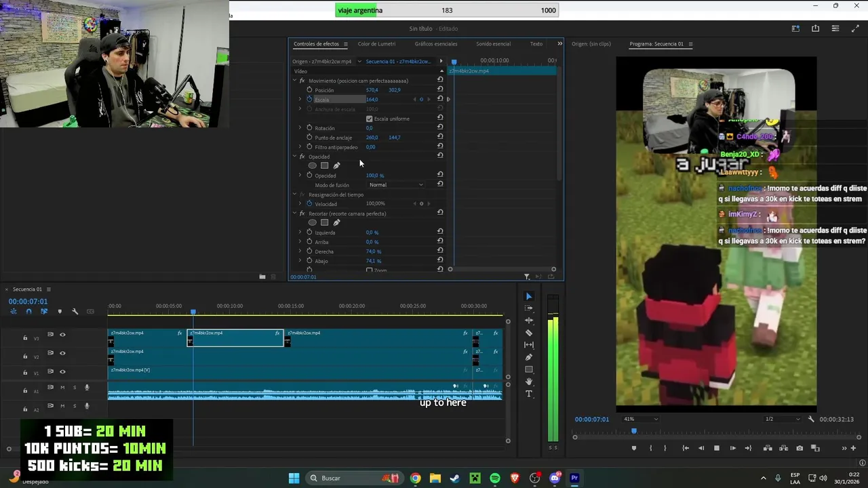Step back one frame
This screenshot has height=488, width=868.
[x=701, y=448]
